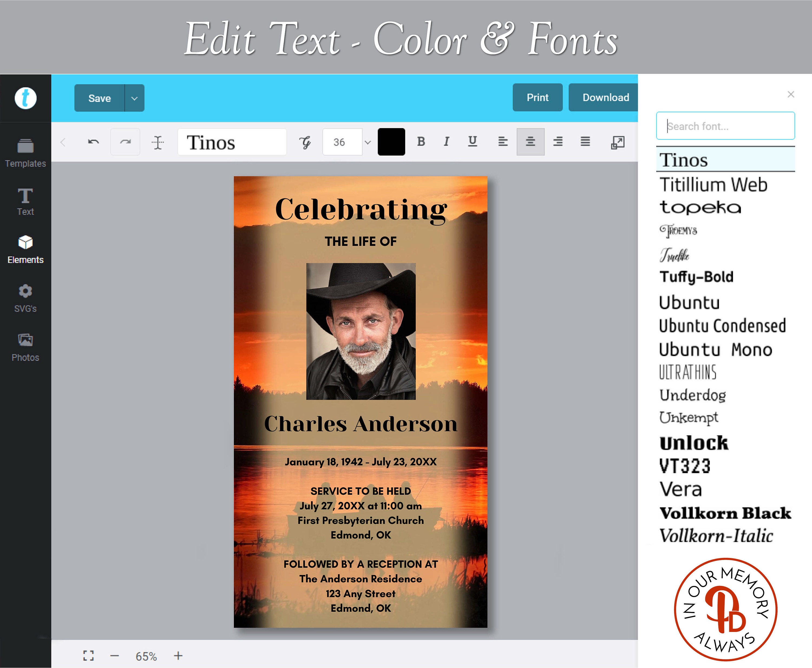Click the resize text box icon
The image size is (812, 668).
coord(618,142)
